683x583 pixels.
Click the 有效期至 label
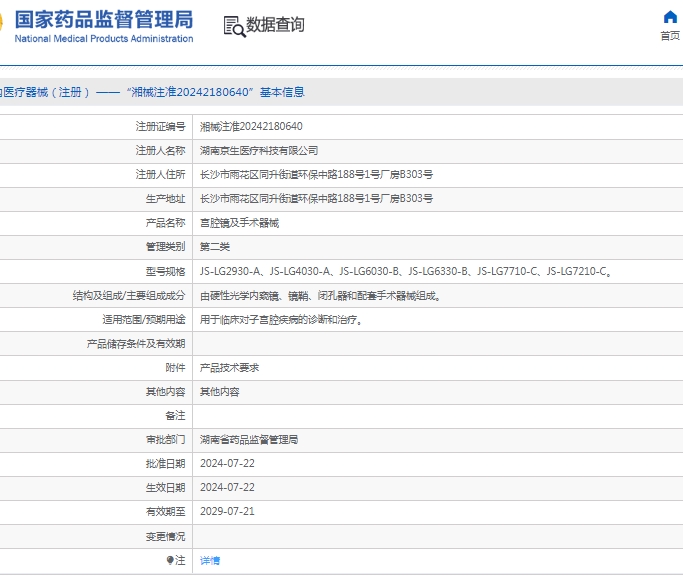[166, 511]
